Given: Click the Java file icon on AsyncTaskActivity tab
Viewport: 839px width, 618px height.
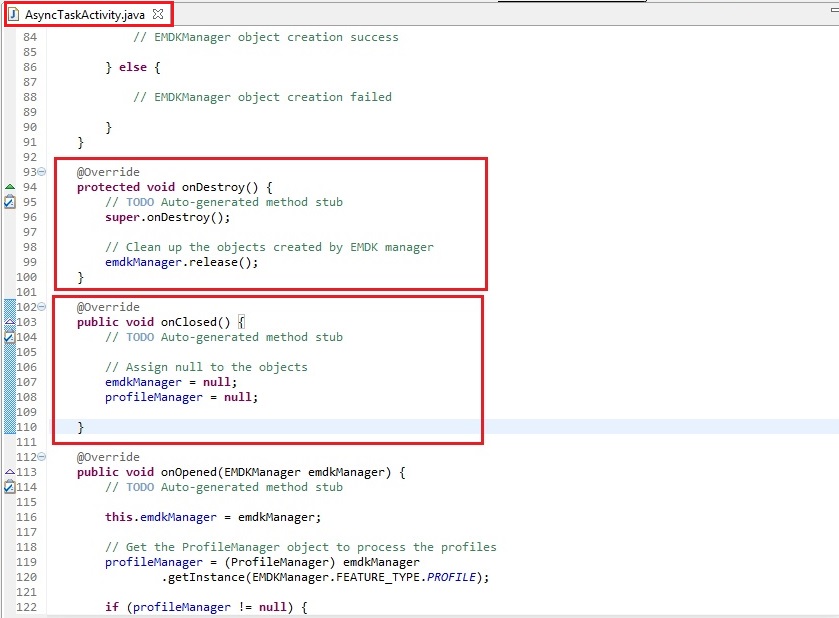Looking at the screenshot, I should [15, 14].
